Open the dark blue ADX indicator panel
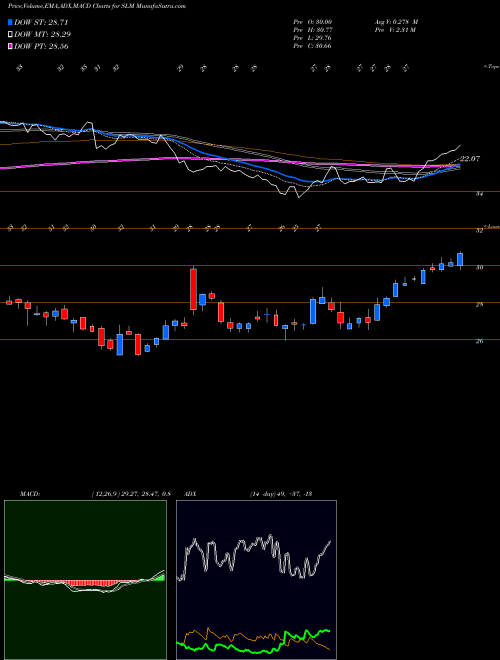 (x=256, y=580)
